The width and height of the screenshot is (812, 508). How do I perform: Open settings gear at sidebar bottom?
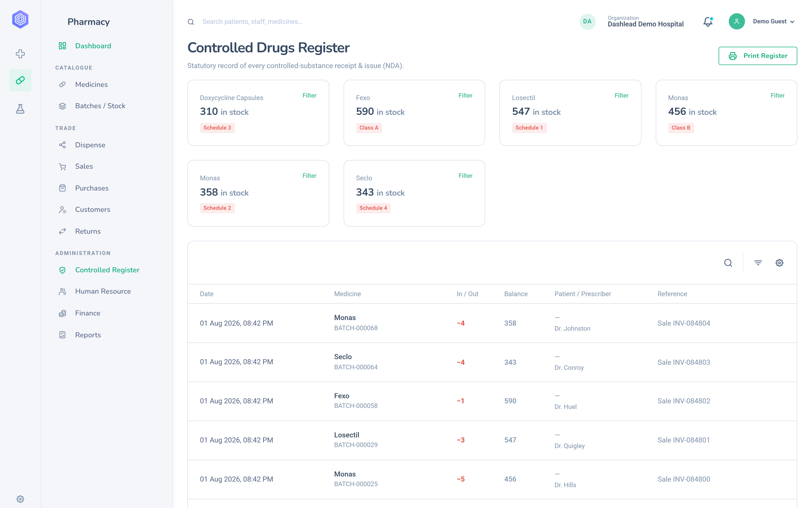[x=20, y=499]
